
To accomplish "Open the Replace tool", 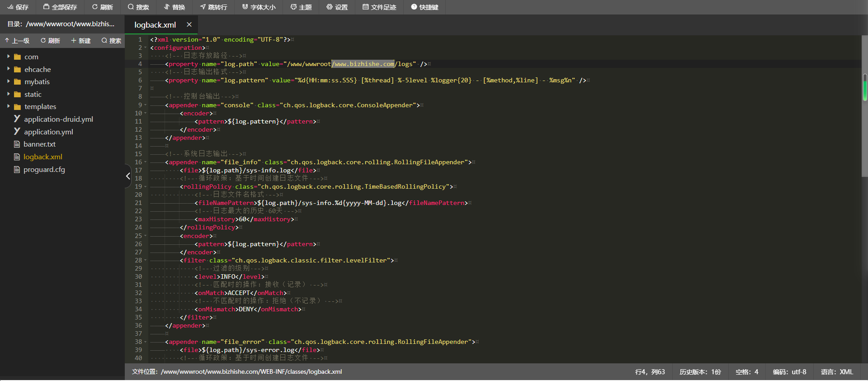I will click(x=175, y=7).
